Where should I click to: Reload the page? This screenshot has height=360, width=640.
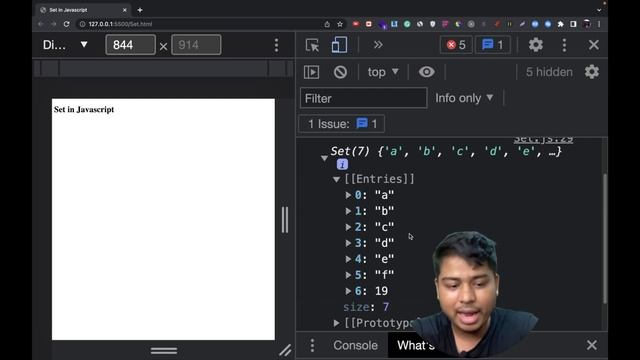pos(67,24)
